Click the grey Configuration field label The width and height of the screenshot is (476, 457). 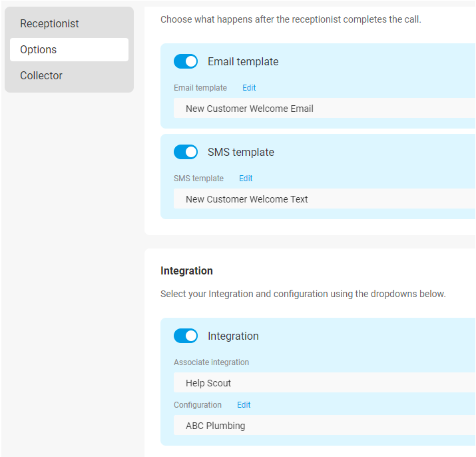198,405
